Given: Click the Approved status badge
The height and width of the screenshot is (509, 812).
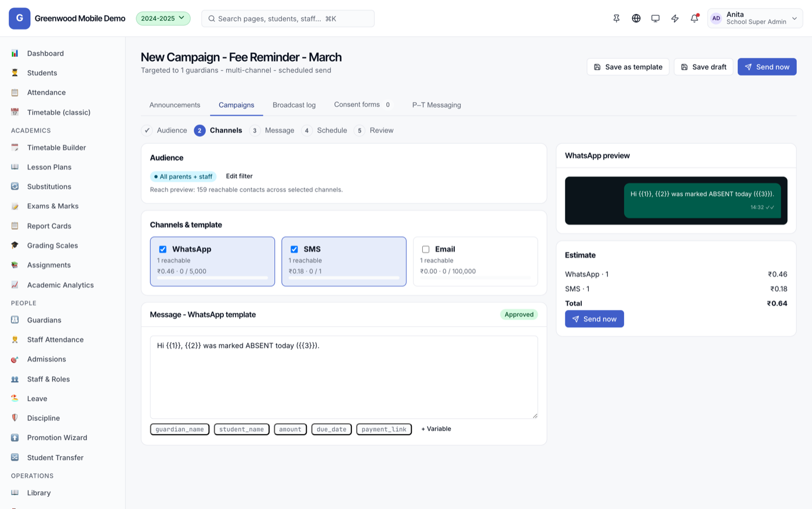Looking at the screenshot, I should tap(519, 315).
